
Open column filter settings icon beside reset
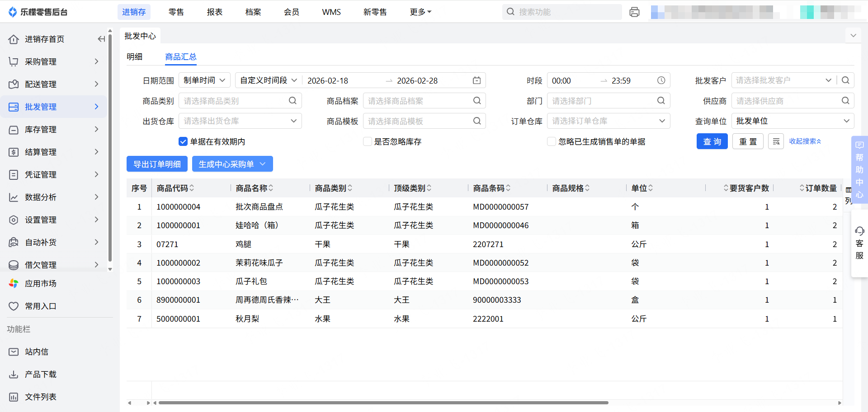[x=776, y=141]
